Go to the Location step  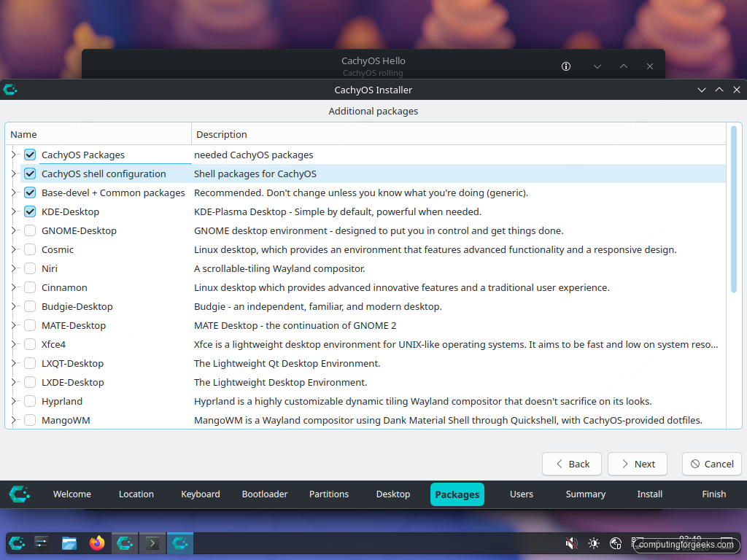tap(136, 494)
